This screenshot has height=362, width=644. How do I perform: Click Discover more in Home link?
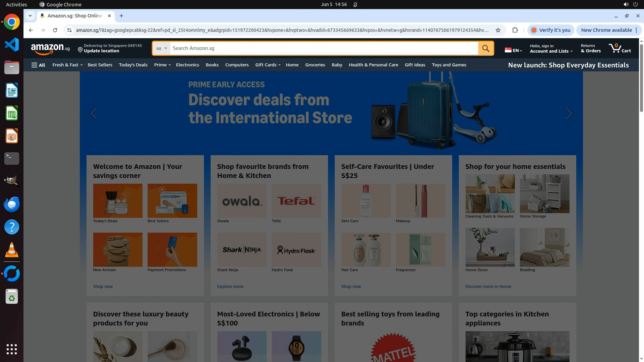coord(488,287)
